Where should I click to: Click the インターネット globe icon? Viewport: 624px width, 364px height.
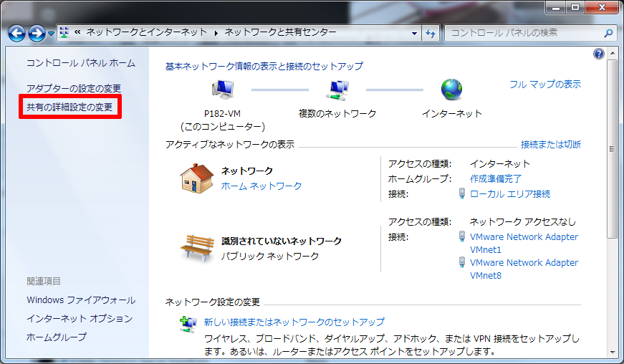(x=451, y=90)
